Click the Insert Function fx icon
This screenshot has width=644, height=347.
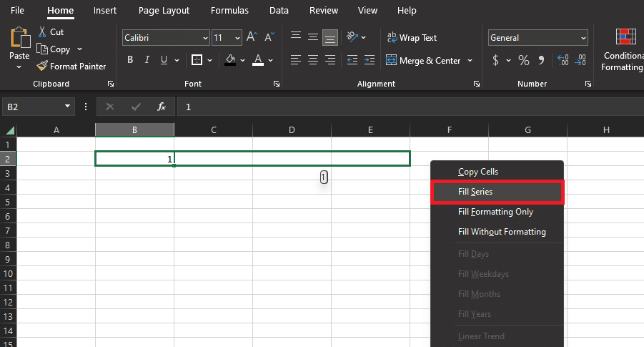[162, 107]
